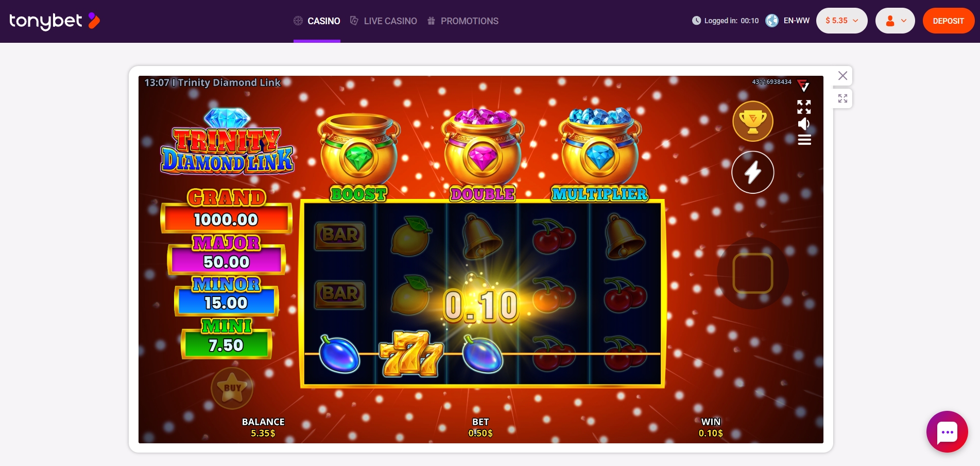Open the game hamburger menu
The image size is (980, 466).
(x=804, y=140)
